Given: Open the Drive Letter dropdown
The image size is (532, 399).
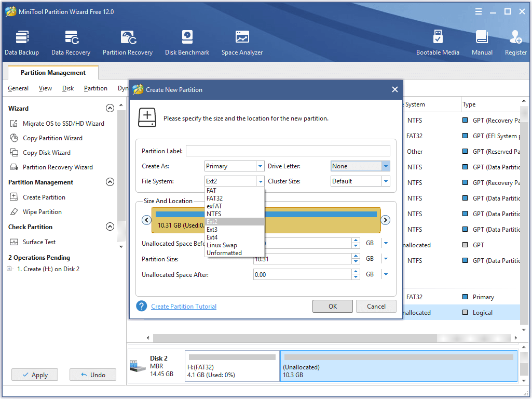Looking at the screenshot, I should (x=386, y=166).
